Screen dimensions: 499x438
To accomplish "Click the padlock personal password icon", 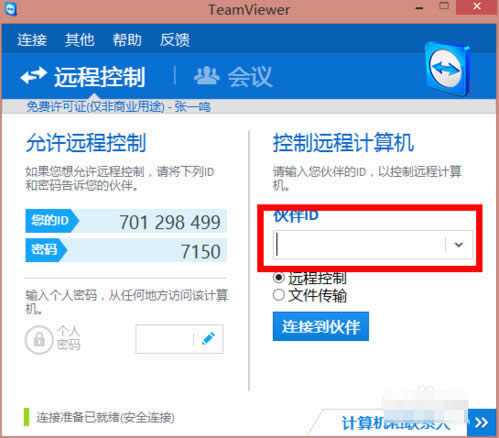I will [39, 340].
